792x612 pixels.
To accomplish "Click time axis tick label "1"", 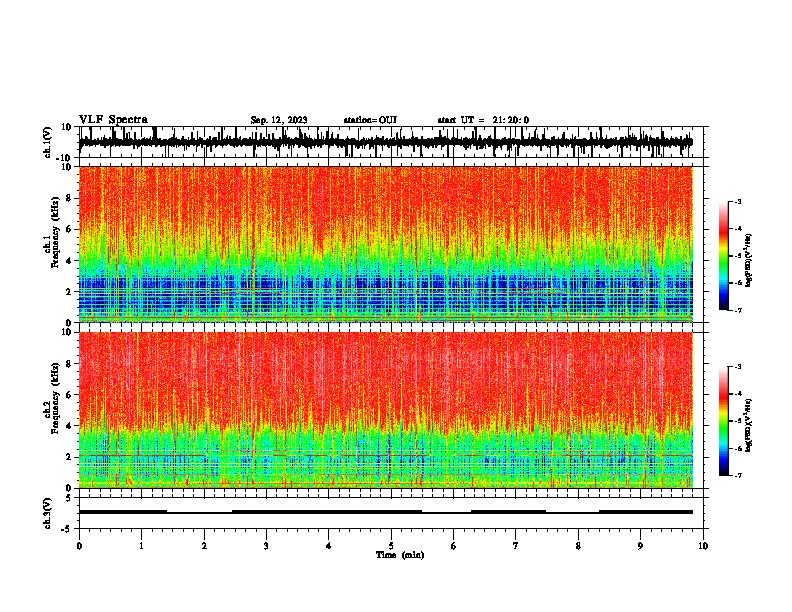I will 141,546.
